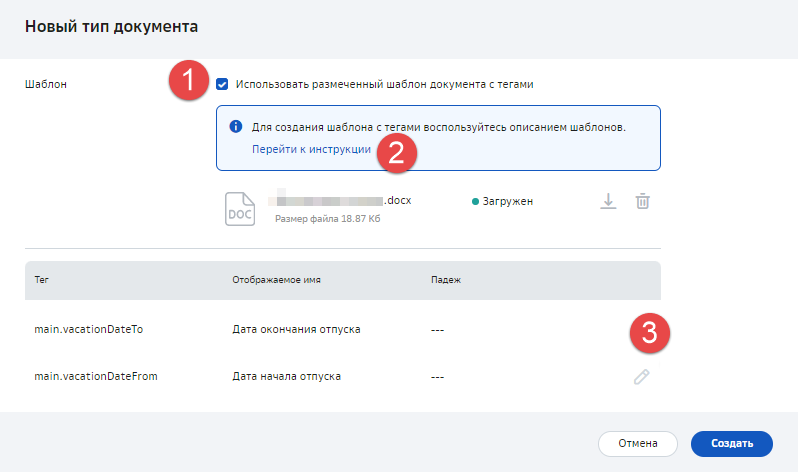The image size is (798, 472).
Task: Click the DOC file type icon
Action: [x=240, y=209]
